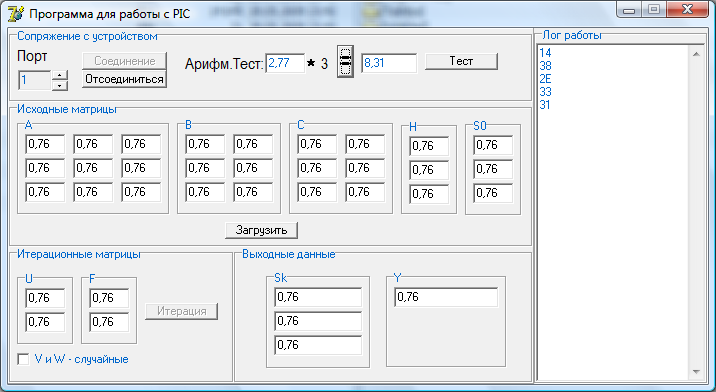Increase the Порт value with up arrow

[x=60, y=75]
